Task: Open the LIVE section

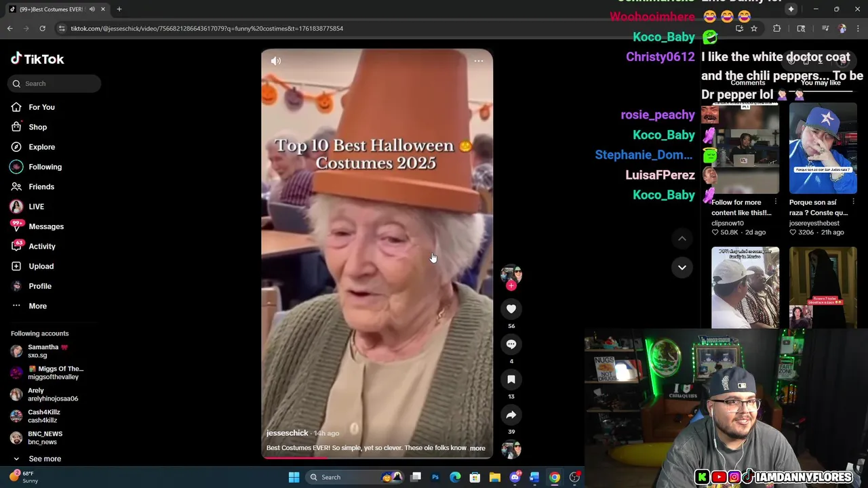Action: click(27, 207)
